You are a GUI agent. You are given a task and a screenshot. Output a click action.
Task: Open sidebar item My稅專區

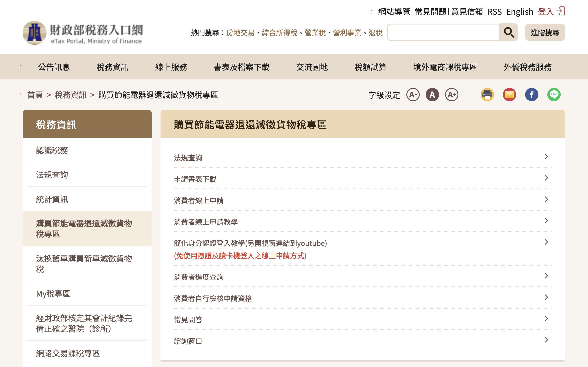click(x=87, y=294)
